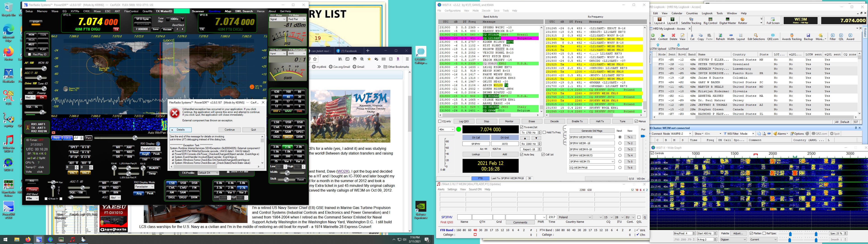
Task: Click LOTW Upload in HRD Logbook
Action: [x=658, y=47]
